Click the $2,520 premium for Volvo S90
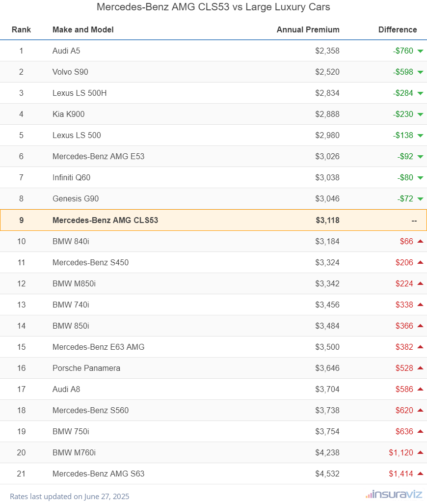The height and width of the screenshot is (504, 427). [x=327, y=72]
